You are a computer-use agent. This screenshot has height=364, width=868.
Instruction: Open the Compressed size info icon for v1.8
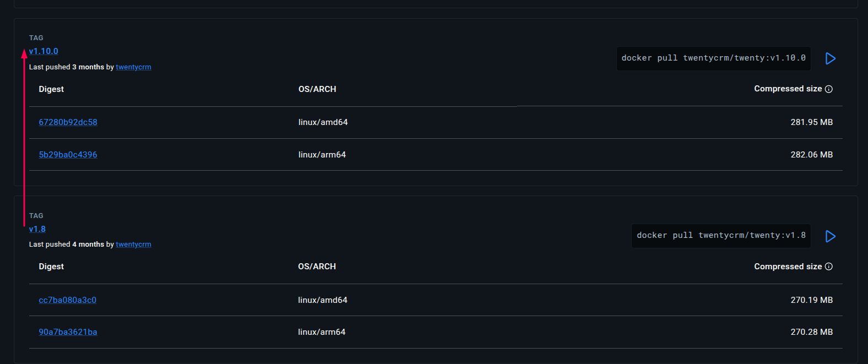click(829, 266)
